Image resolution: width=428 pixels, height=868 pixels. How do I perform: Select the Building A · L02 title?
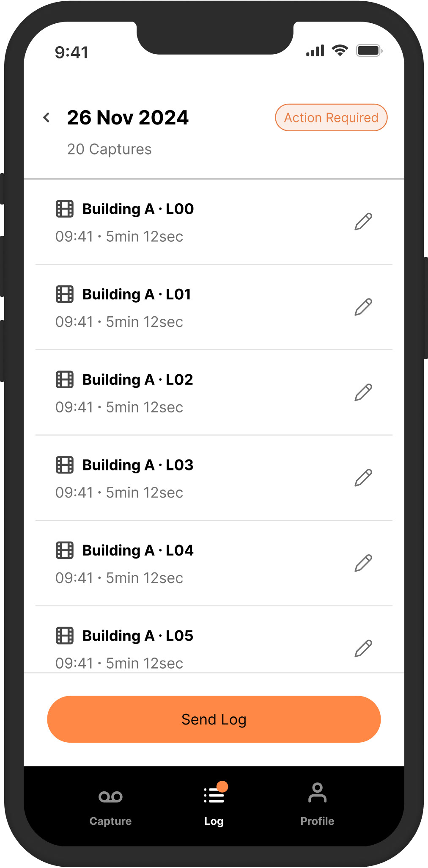[137, 380]
